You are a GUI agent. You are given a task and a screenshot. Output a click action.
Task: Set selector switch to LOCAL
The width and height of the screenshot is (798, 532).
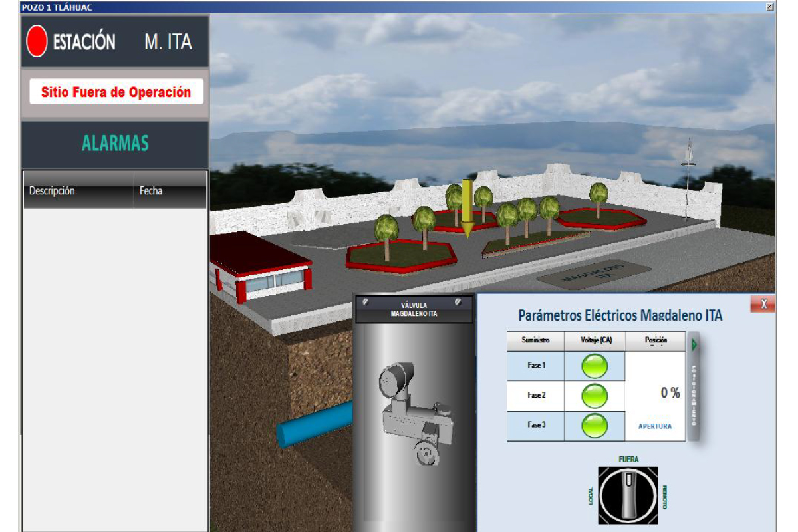pos(591,496)
